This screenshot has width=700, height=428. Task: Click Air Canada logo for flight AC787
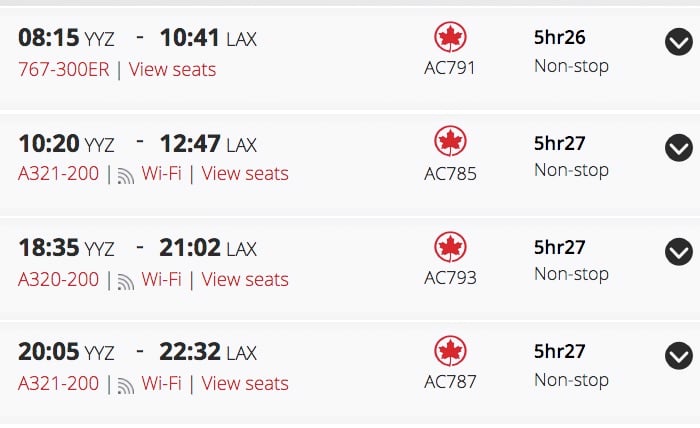(450, 351)
